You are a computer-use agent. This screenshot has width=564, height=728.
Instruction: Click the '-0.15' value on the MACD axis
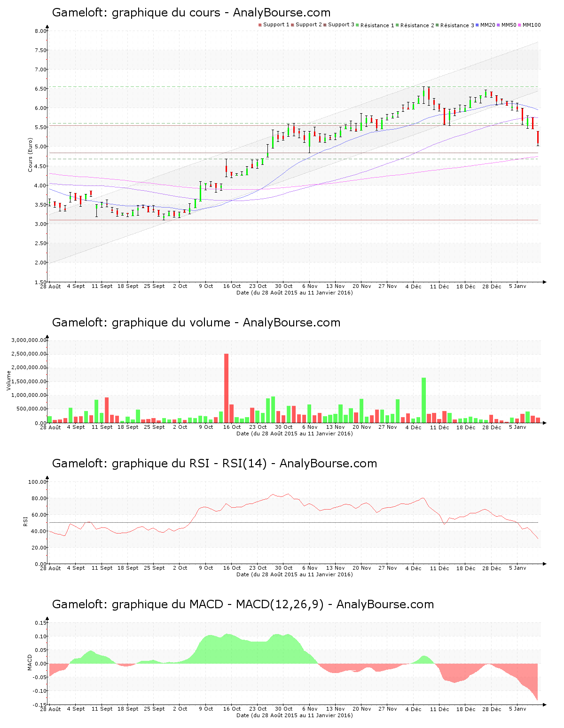pos(40,705)
